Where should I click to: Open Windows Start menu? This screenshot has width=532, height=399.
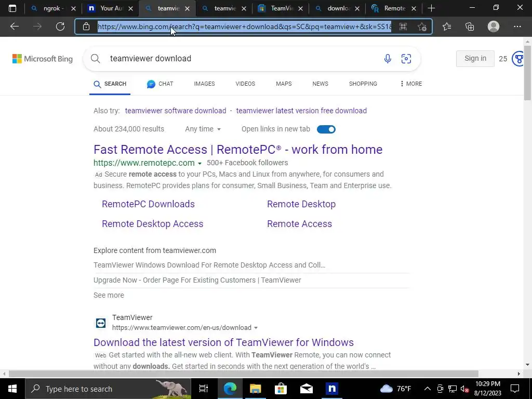click(x=12, y=389)
